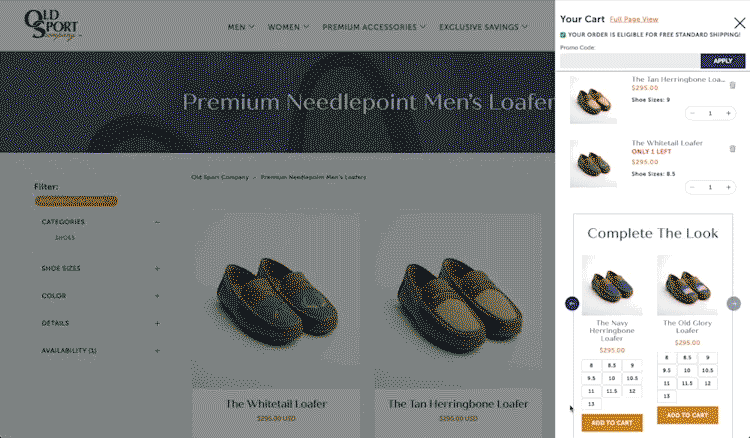The width and height of the screenshot is (750, 438).
Task: Go to previous Complete The Look item
Action: coord(572,303)
